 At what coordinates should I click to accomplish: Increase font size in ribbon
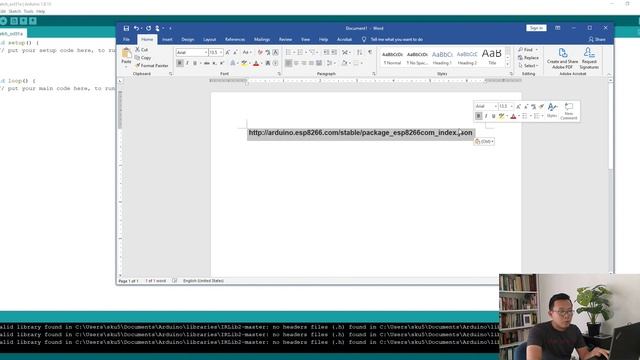(228, 52)
